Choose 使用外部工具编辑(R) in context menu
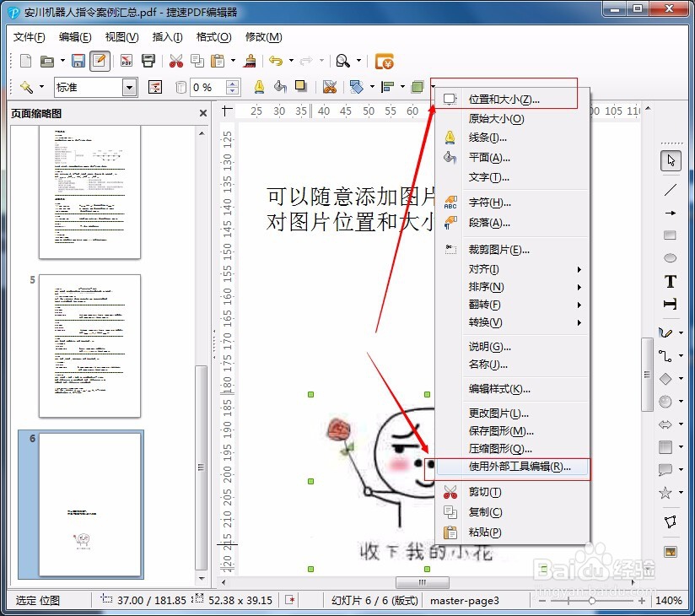The height and width of the screenshot is (616, 695). (513, 467)
